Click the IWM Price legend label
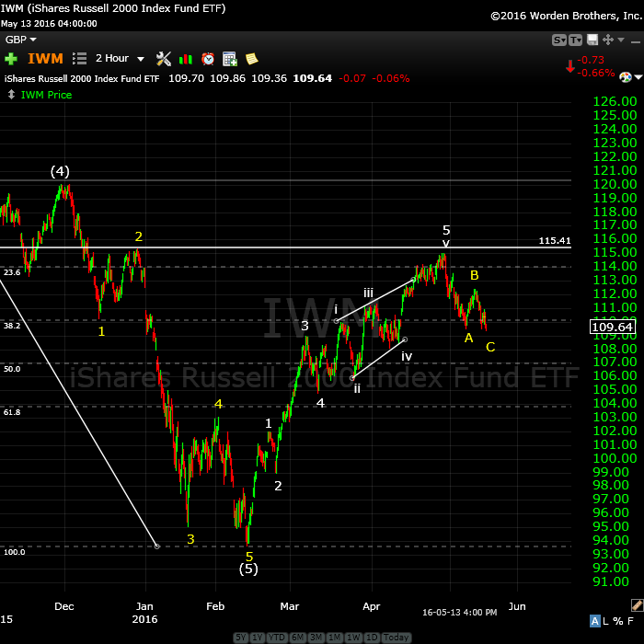This screenshot has width=644, height=644. pos(46,95)
